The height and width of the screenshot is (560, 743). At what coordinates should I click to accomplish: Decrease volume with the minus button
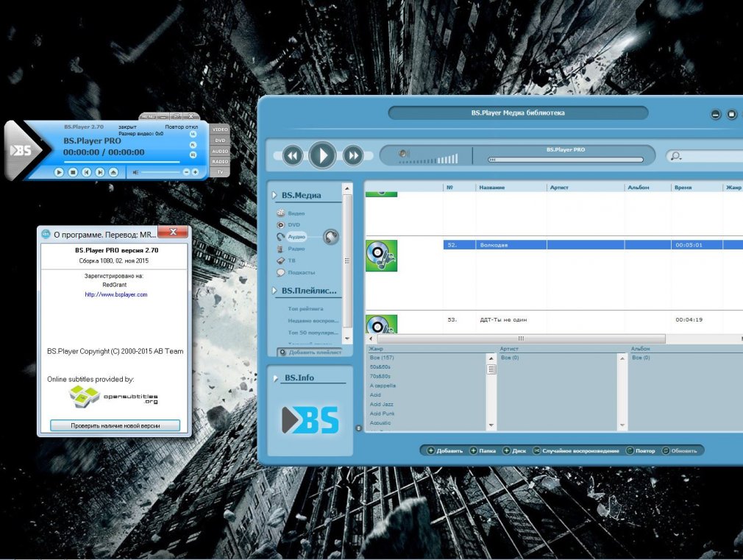coord(186,172)
